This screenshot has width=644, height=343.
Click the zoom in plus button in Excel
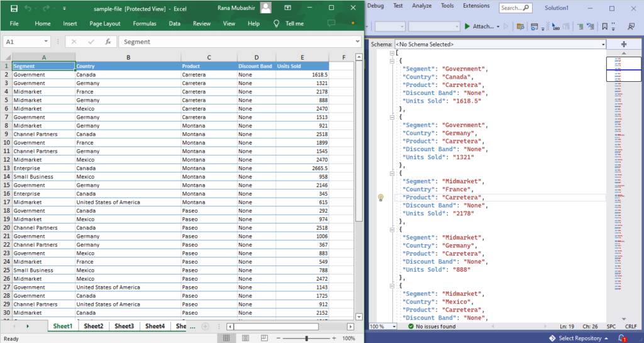click(334, 338)
